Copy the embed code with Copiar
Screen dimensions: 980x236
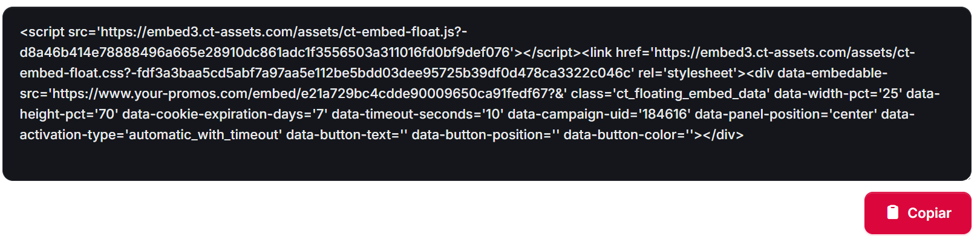click(x=918, y=213)
